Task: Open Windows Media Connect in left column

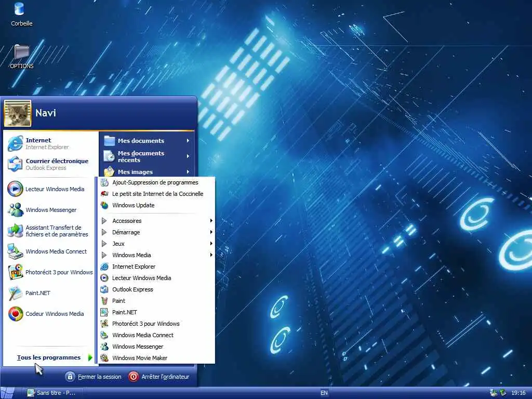Action: tap(49, 251)
